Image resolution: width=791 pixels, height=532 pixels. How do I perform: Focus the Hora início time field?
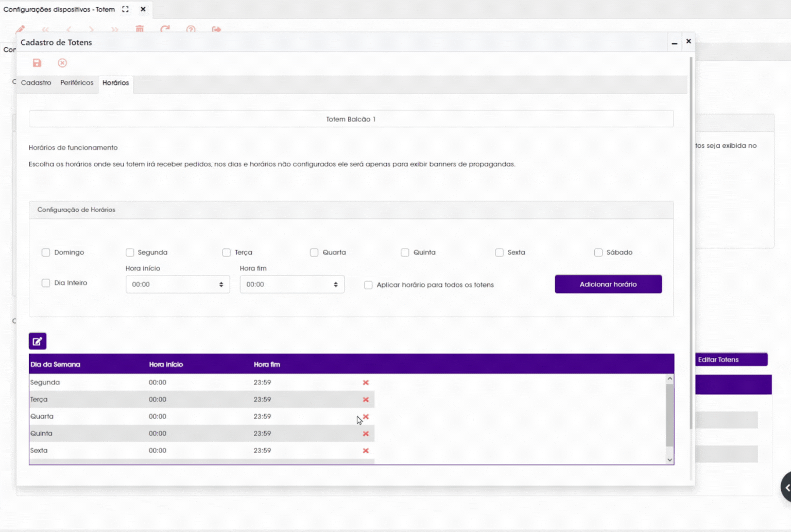coord(178,284)
